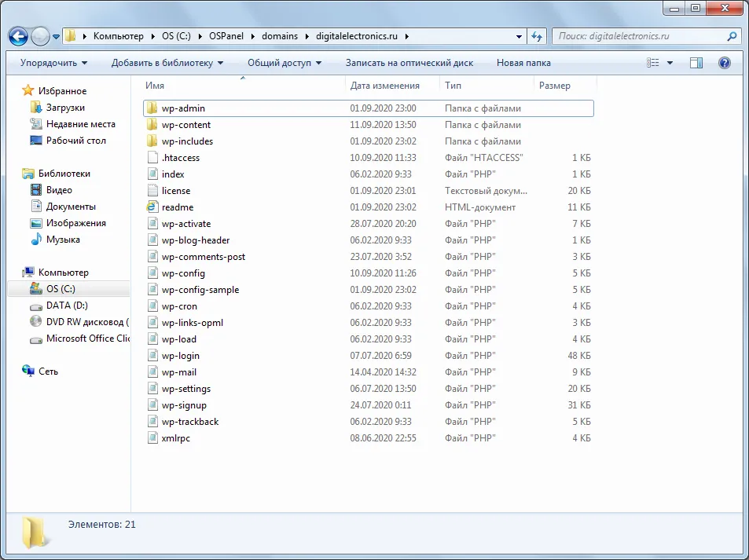Select the wp-links-opml file name
749x560 pixels.
click(192, 323)
